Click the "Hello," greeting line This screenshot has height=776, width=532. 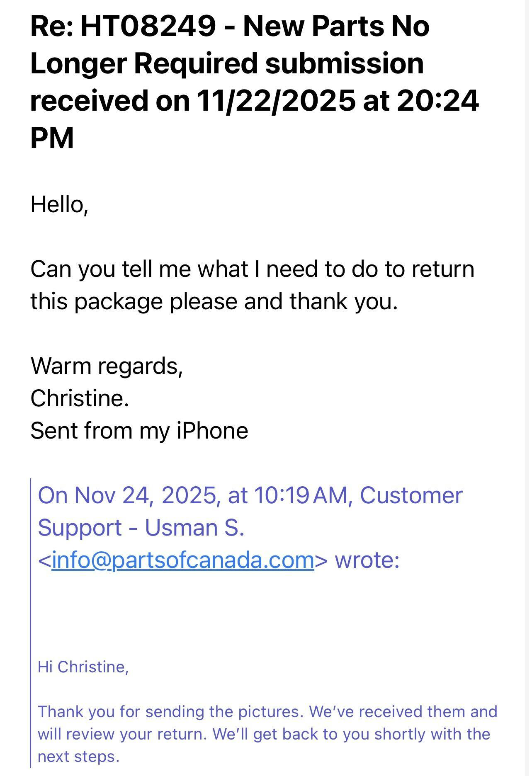[59, 204]
